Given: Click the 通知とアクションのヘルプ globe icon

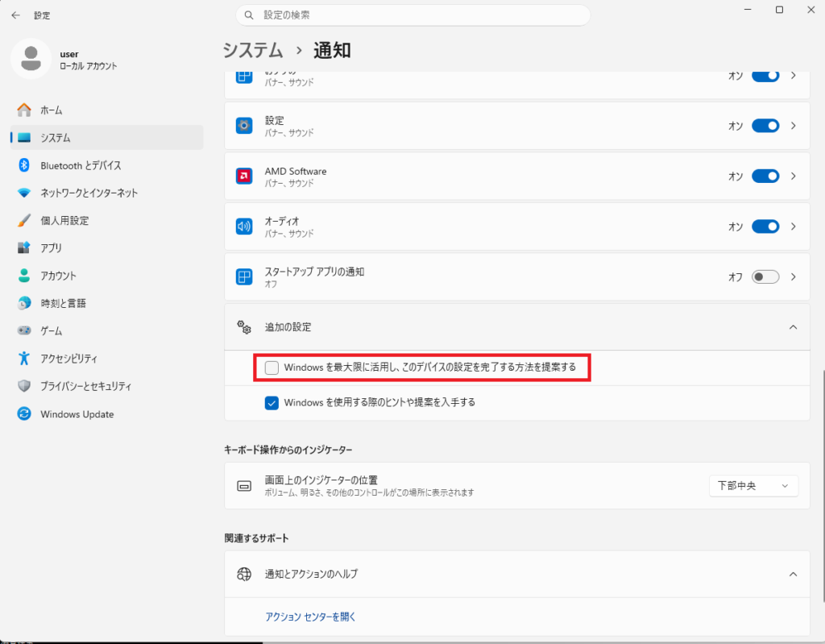Looking at the screenshot, I should point(244,574).
